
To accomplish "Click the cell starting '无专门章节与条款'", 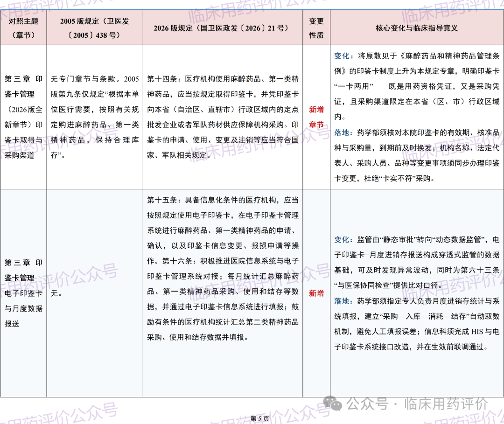I will (95, 117).
